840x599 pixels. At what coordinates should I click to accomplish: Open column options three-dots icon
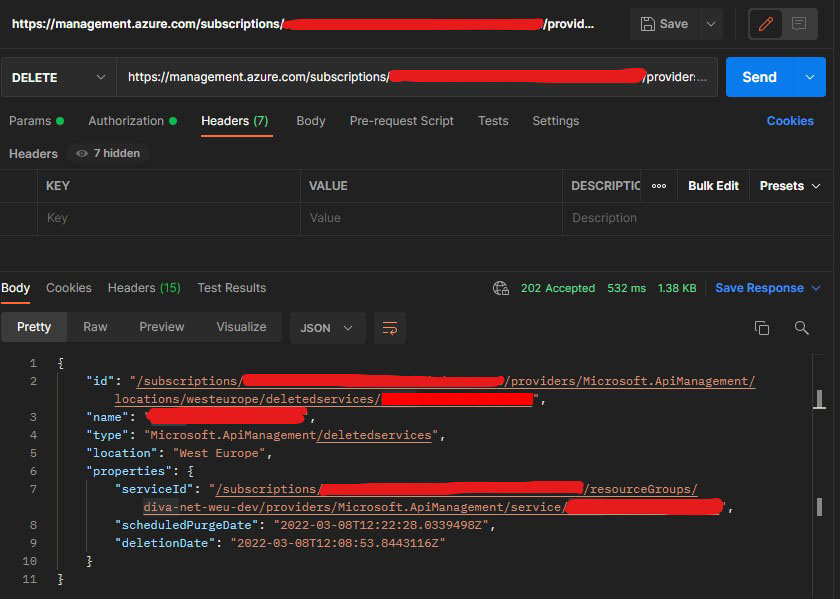659,186
